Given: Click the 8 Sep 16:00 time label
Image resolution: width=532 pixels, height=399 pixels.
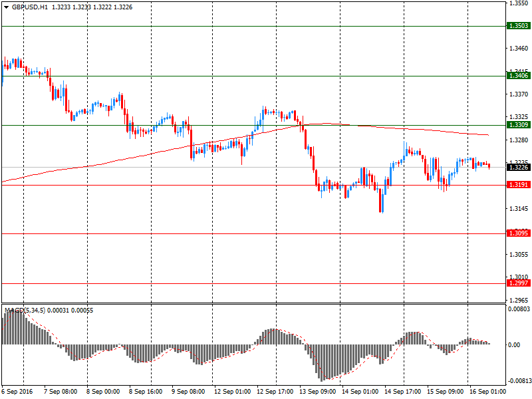Looking at the screenshot, I should [146, 392].
